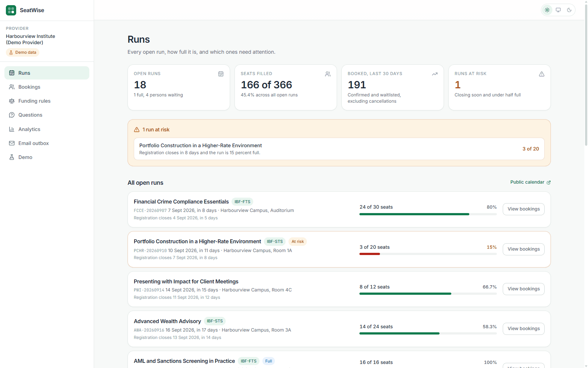This screenshot has width=588, height=368.
Task: Open Demo in sidebar
Action: pyautogui.click(x=47, y=157)
